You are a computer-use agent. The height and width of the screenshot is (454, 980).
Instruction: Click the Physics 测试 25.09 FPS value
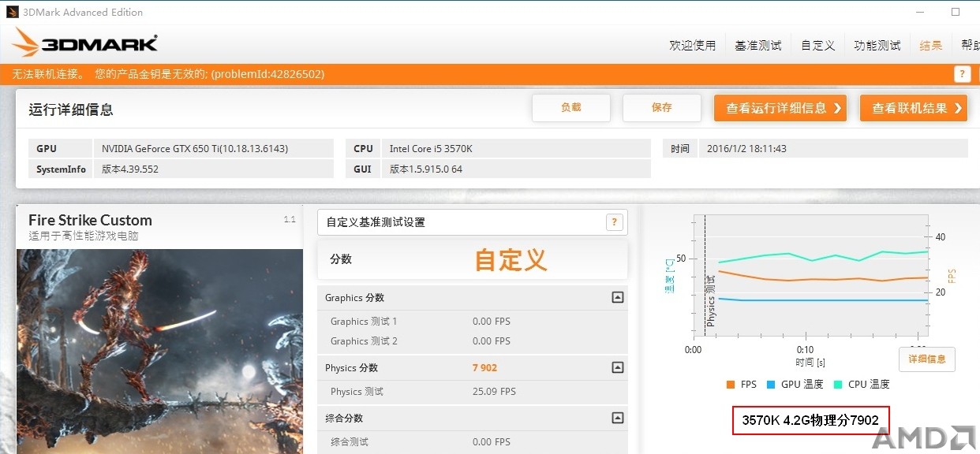click(494, 392)
